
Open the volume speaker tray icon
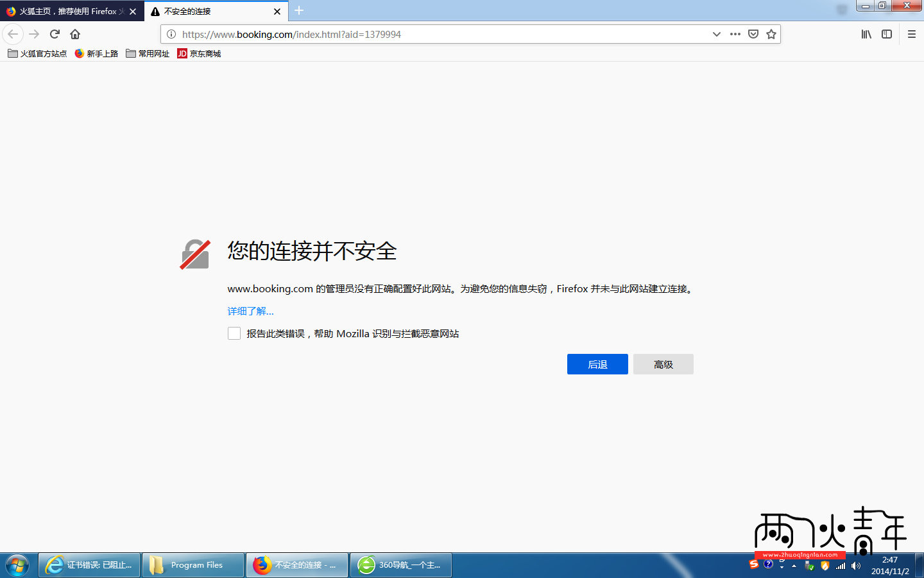tap(856, 566)
